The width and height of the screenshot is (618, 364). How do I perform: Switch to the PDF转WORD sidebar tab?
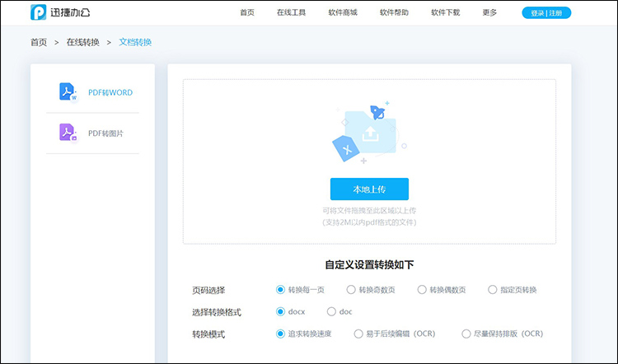[92, 92]
